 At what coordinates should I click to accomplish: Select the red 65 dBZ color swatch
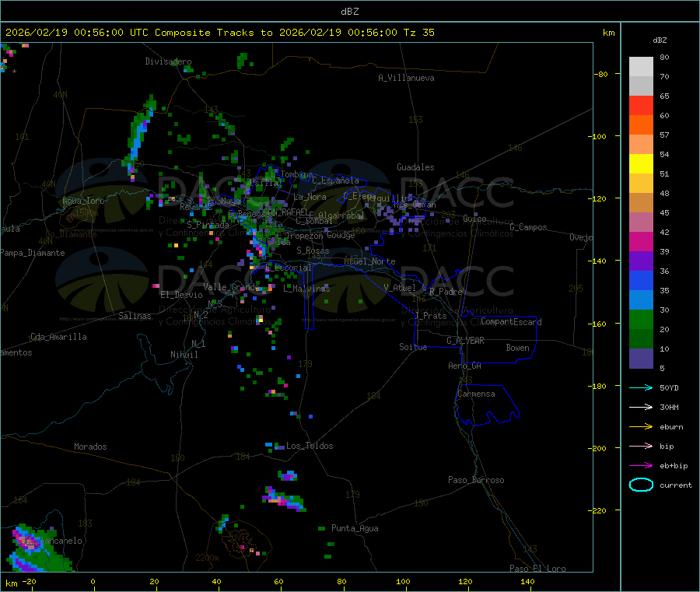(641, 105)
